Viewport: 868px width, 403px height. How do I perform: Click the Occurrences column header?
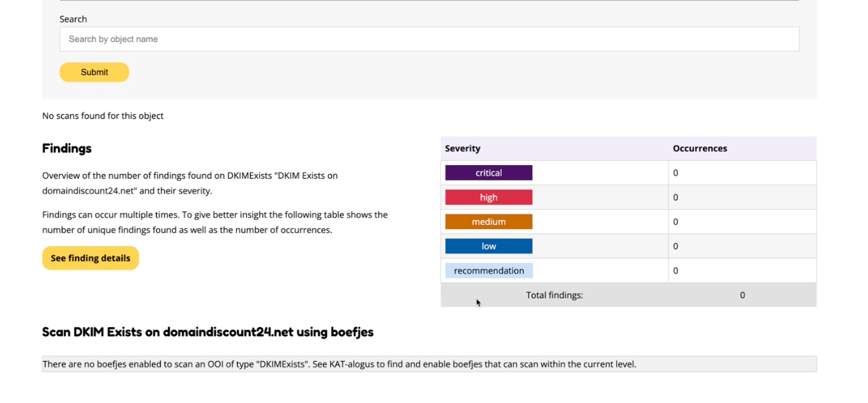tap(700, 148)
